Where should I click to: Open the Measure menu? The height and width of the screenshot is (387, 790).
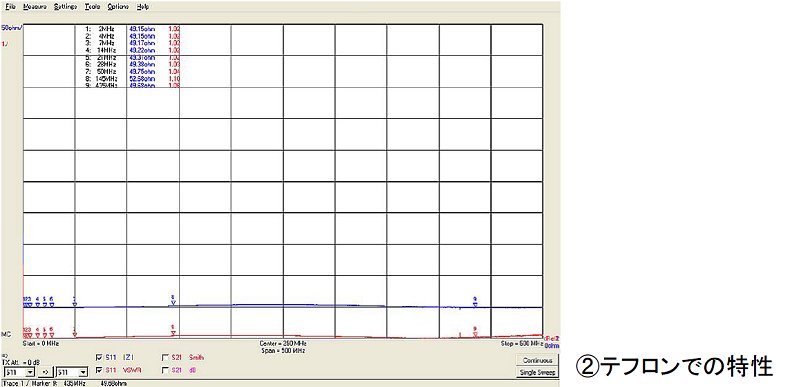35,7
